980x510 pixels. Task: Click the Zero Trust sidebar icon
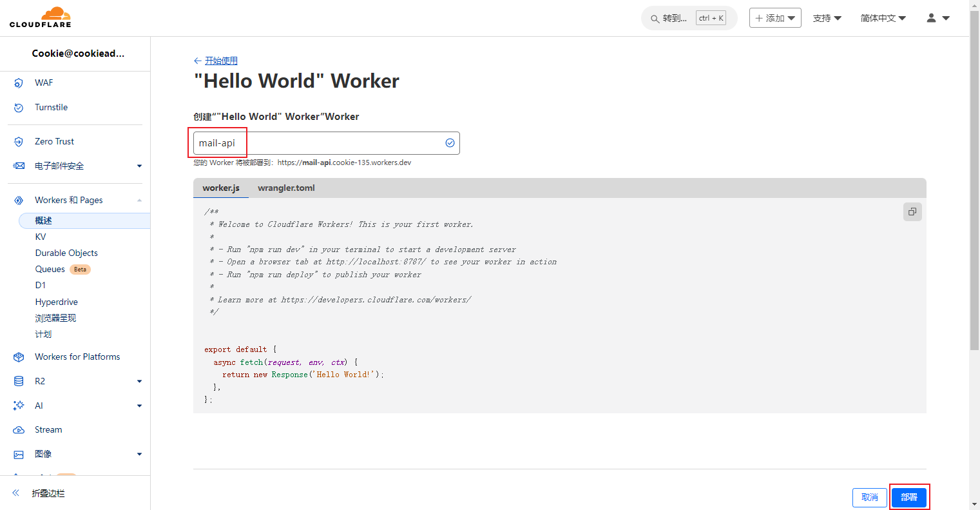(x=19, y=142)
